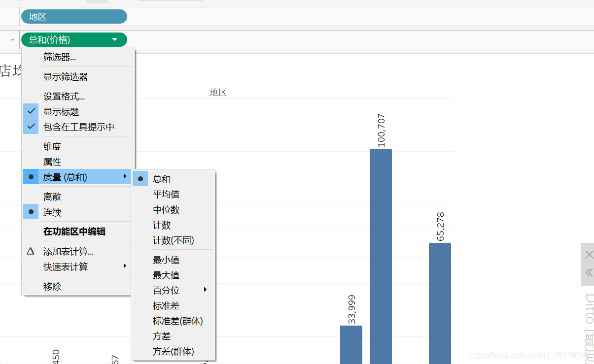This screenshot has width=594, height=364.
Task: Close the side panel with X icon
Action: (x=589, y=255)
